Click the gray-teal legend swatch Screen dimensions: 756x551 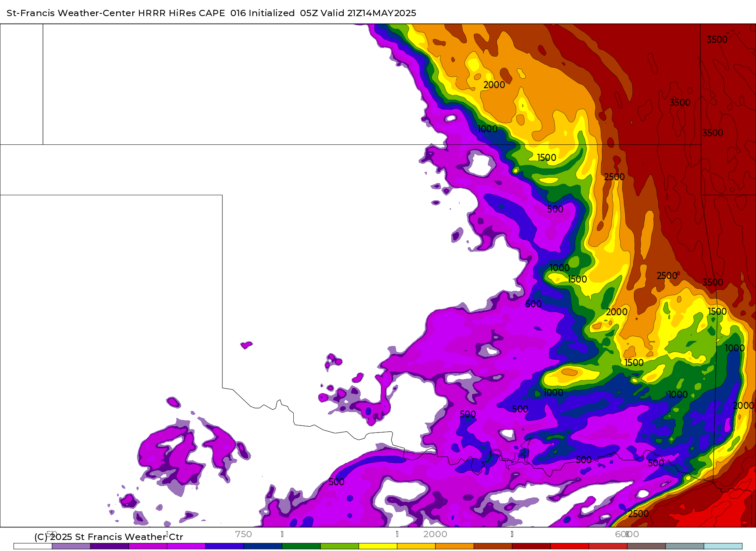pyautogui.click(x=684, y=546)
